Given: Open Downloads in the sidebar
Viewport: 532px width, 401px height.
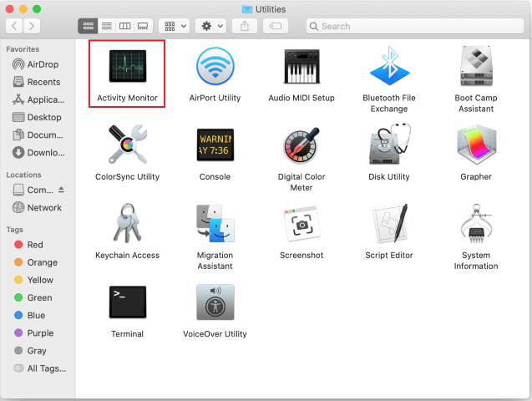Looking at the screenshot, I should point(38,152).
